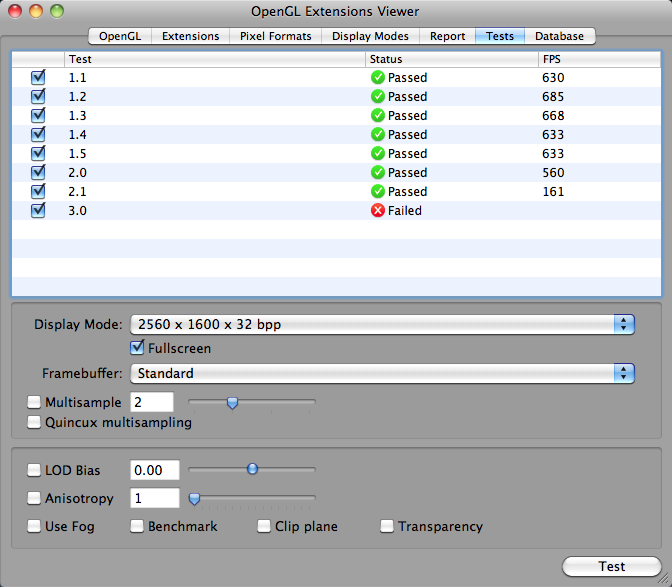Open the Framebuffer dropdown
672x587 pixels.
click(x=382, y=373)
